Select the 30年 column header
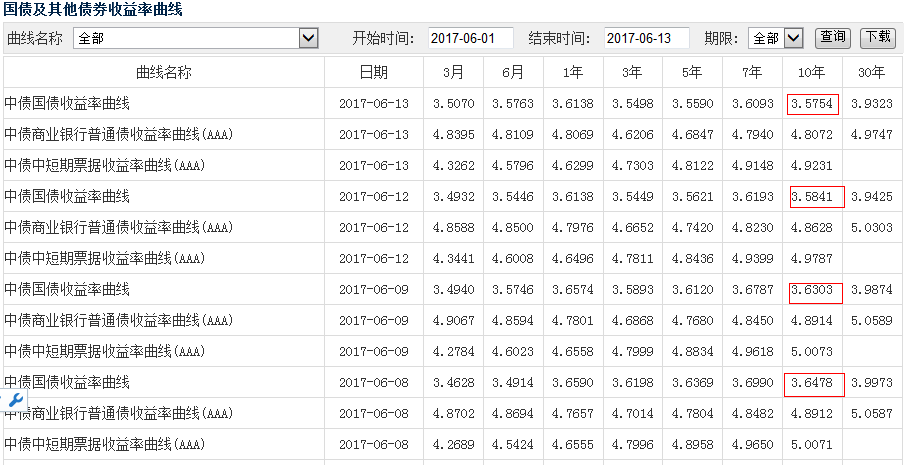 point(872,72)
